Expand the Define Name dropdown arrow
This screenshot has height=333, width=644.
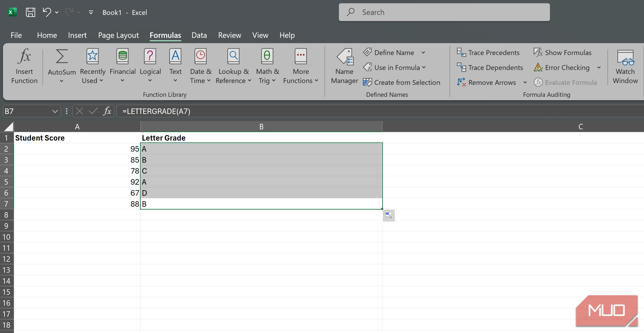(423, 52)
